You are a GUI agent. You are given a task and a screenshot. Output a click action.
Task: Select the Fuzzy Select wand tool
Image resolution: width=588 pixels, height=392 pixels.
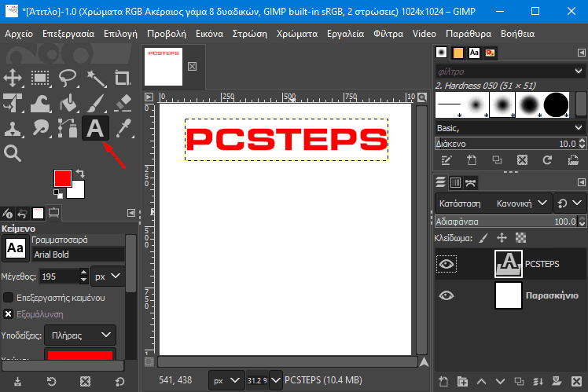pos(96,79)
